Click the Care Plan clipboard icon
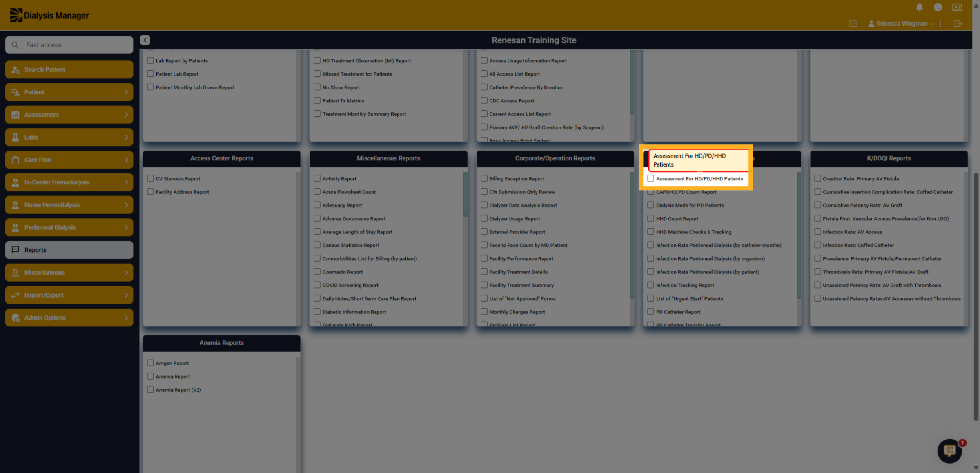 click(x=16, y=160)
